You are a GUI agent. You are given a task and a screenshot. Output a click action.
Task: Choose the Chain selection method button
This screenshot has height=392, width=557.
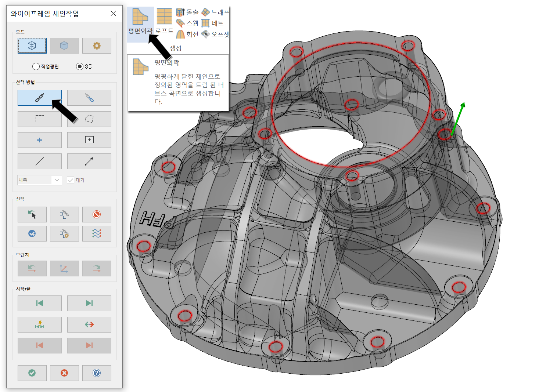40,98
